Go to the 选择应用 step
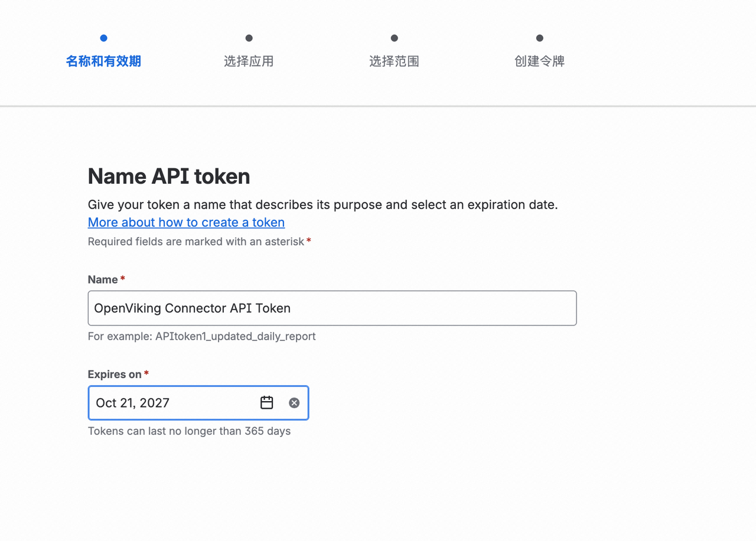The width and height of the screenshot is (756, 541). tap(249, 61)
